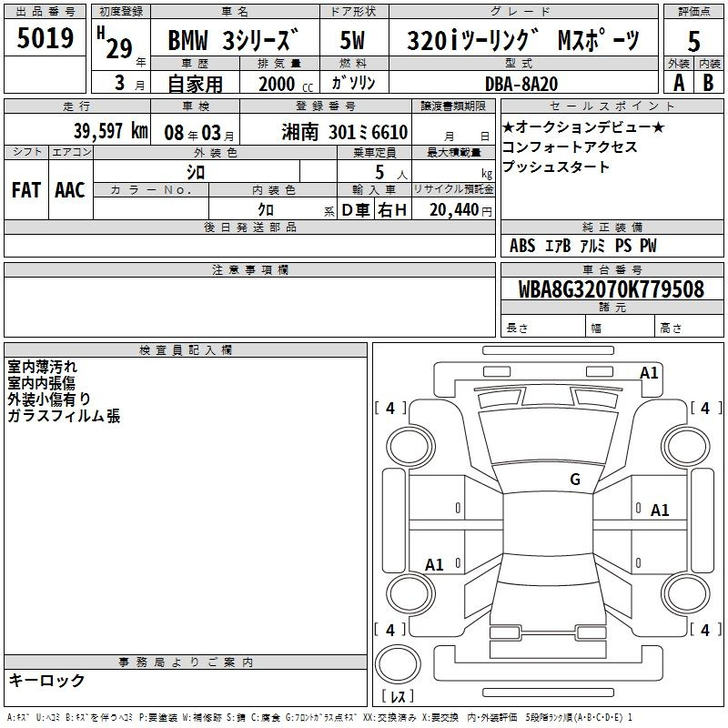Viewport: 728px width, 728px height.
Task: Click the chassis number WBA8G32070K779508
Action: [x=611, y=289]
